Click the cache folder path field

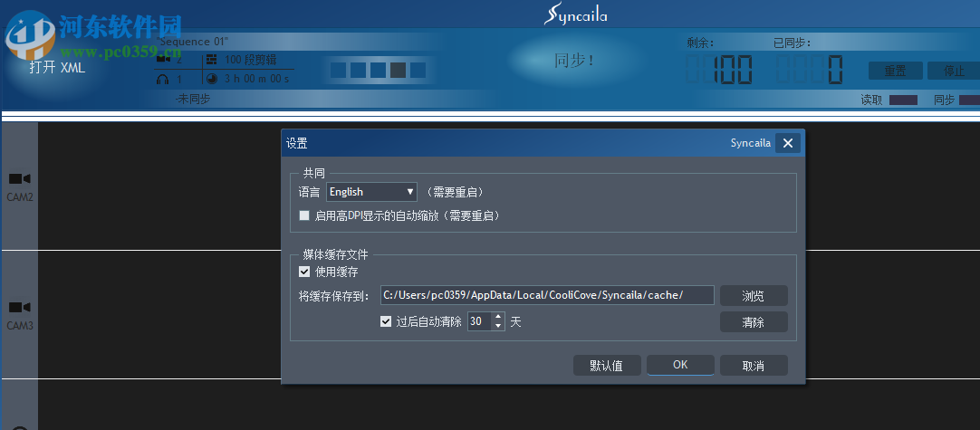pos(547,295)
